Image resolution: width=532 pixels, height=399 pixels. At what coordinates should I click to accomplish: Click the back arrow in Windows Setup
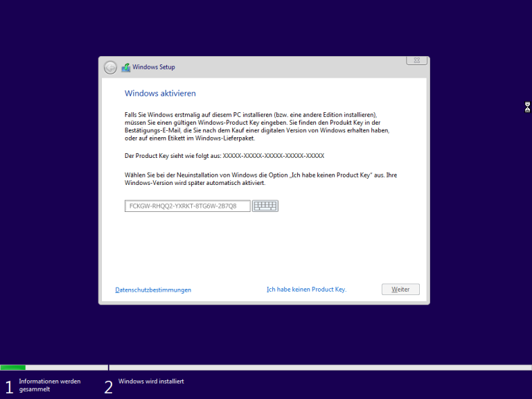tap(110, 67)
